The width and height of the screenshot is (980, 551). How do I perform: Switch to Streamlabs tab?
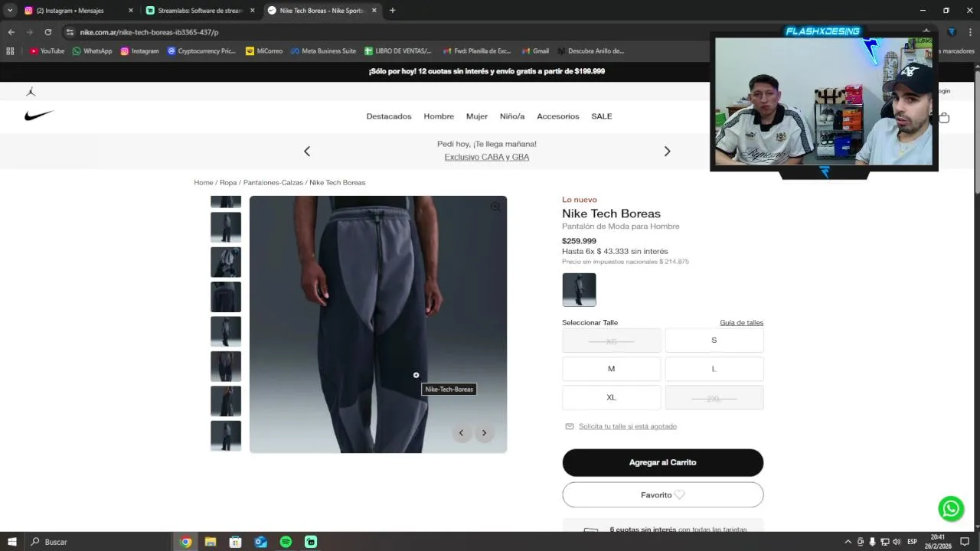[x=201, y=11]
